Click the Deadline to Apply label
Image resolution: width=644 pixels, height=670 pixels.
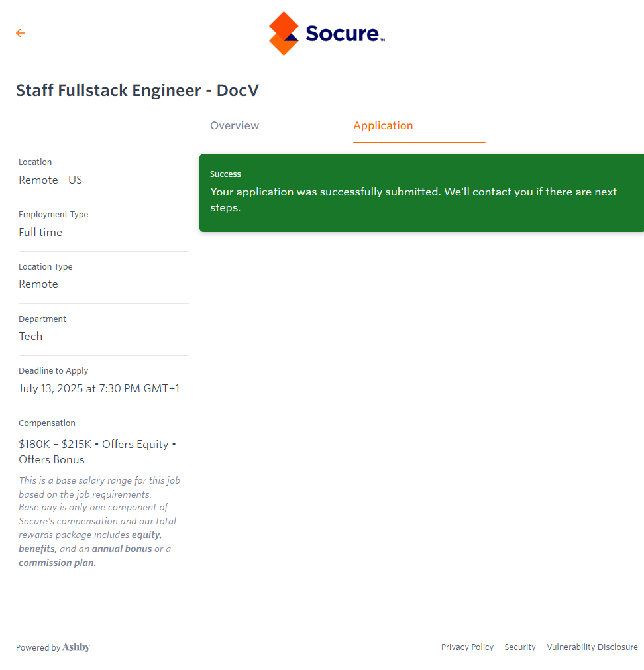(x=53, y=371)
